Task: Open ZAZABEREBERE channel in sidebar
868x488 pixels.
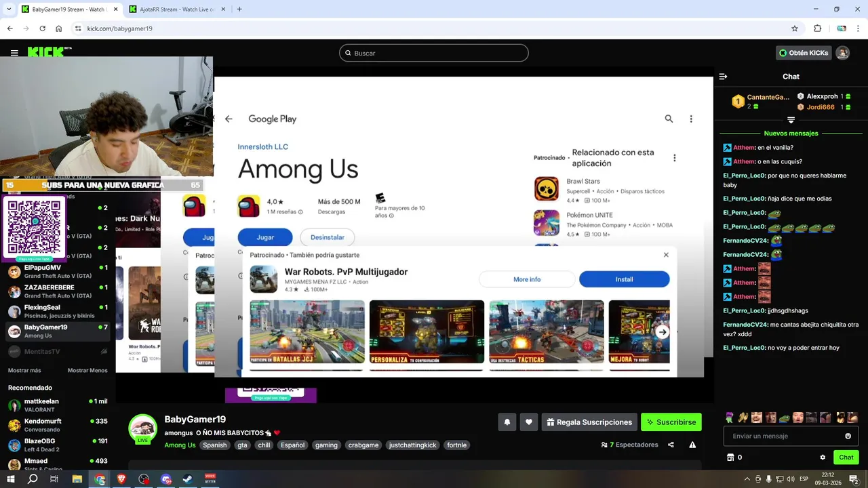Action: (x=58, y=291)
